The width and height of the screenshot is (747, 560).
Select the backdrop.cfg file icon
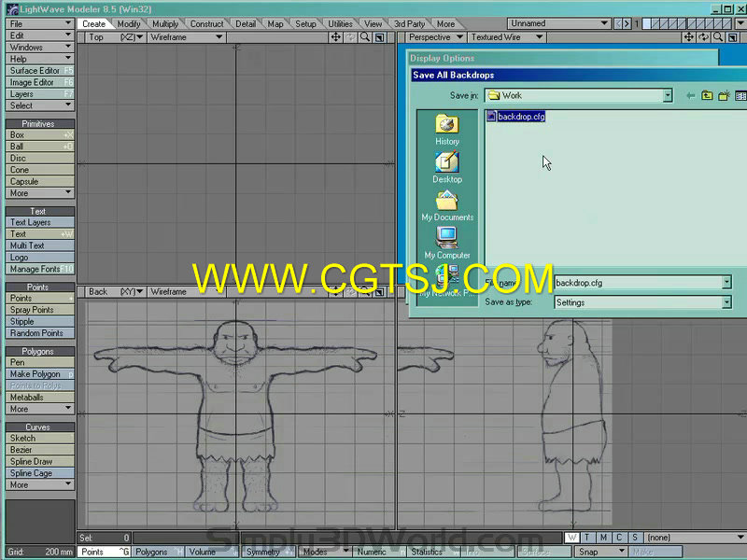491,116
